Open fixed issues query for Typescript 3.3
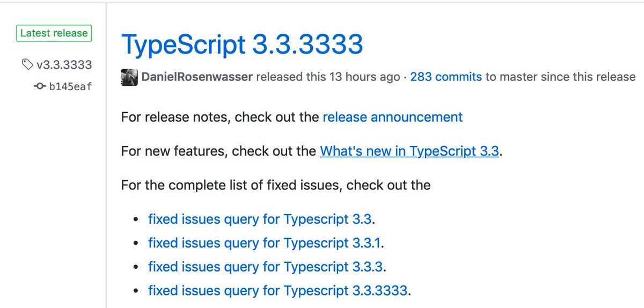644x308 pixels. point(260,219)
